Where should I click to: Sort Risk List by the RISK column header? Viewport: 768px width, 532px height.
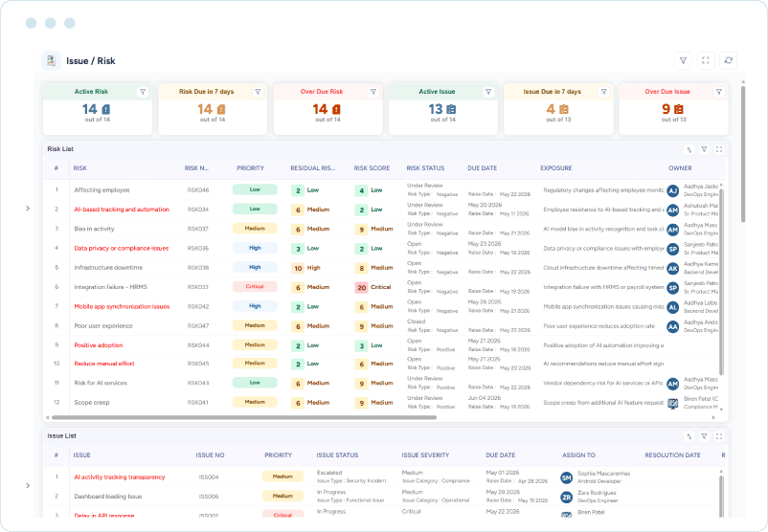[79, 167]
